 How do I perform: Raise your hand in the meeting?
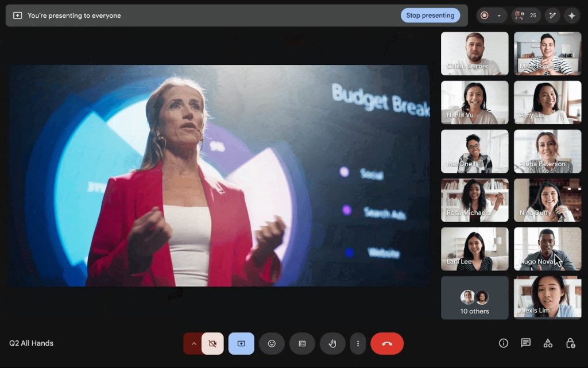(x=332, y=343)
